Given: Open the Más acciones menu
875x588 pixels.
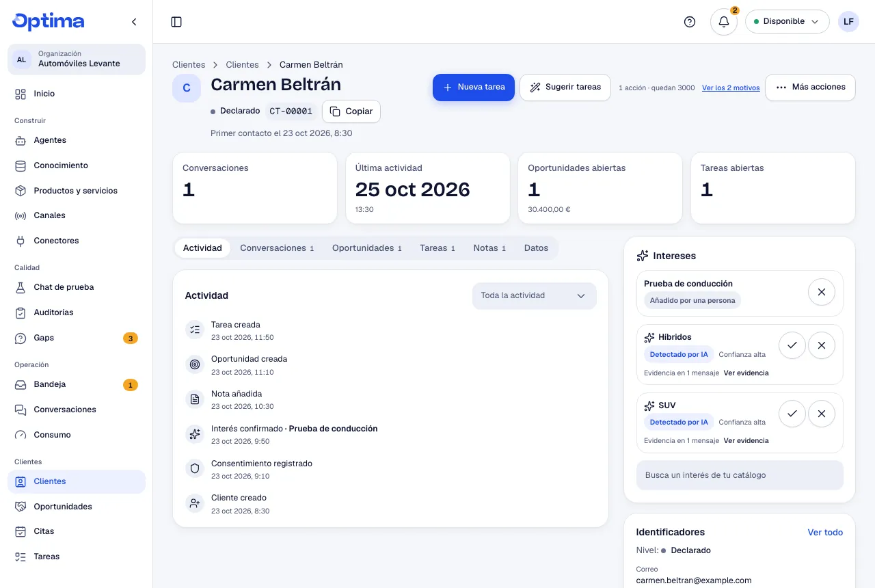Looking at the screenshot, I should (x=810, y=88).
